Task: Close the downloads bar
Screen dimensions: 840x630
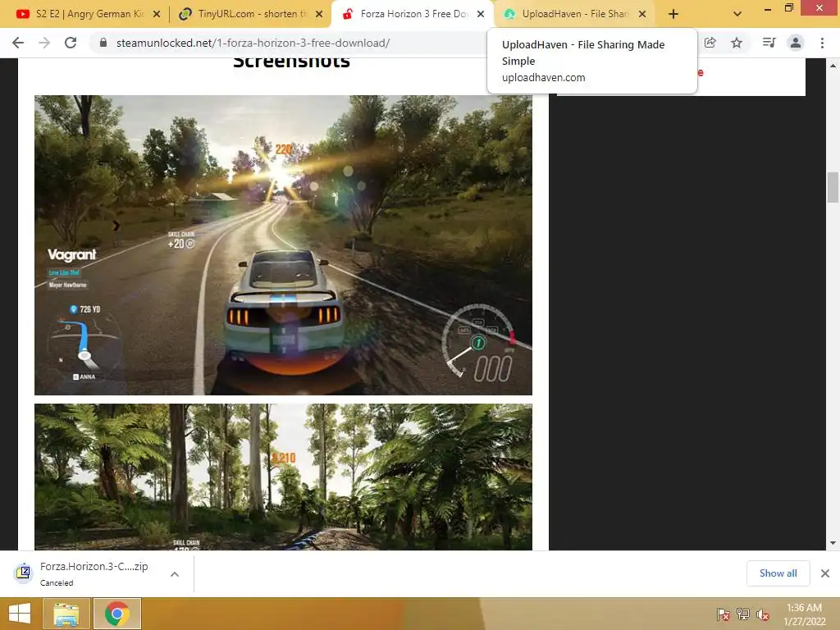Action: (825, 573)
